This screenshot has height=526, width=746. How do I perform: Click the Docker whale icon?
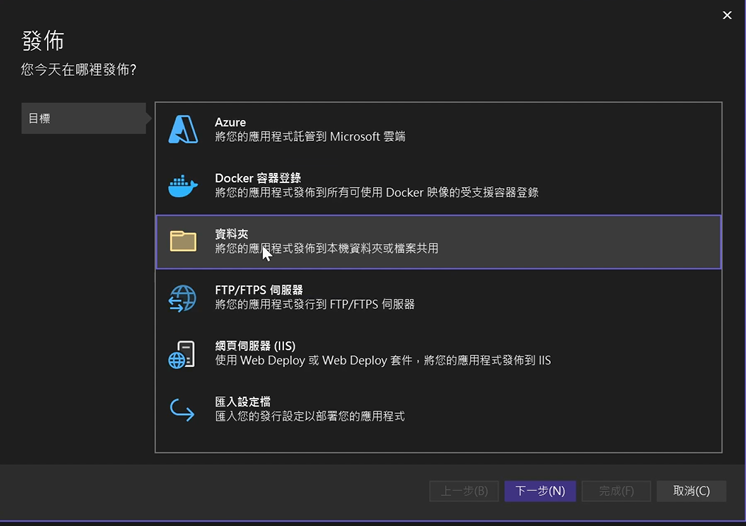pos(183,186)
